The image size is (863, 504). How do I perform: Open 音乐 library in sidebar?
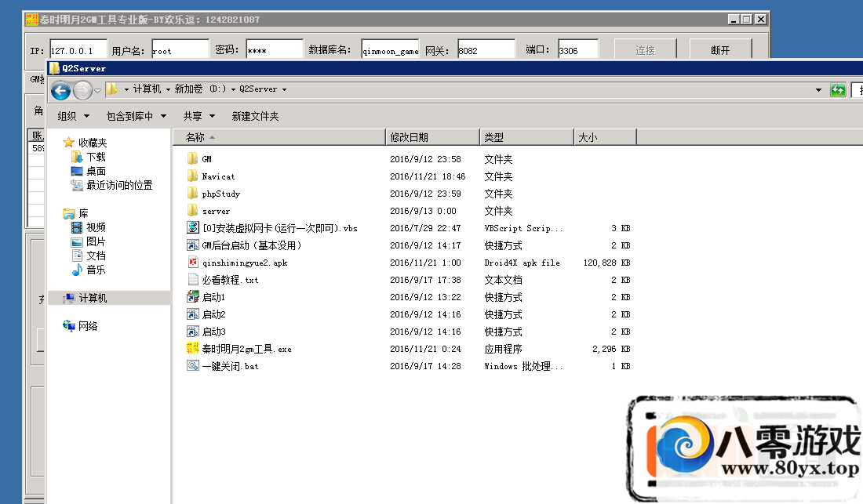click(x=96, y=270)
